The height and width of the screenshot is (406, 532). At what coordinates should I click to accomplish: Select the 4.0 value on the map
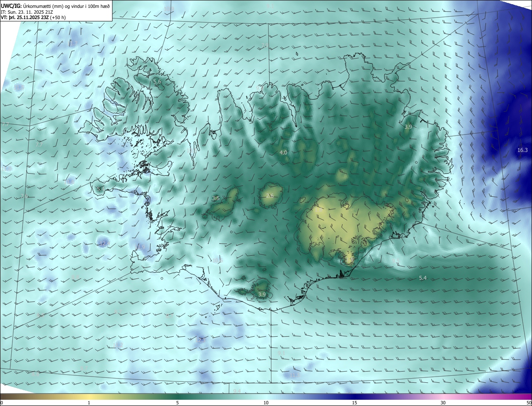click(283, 153)
